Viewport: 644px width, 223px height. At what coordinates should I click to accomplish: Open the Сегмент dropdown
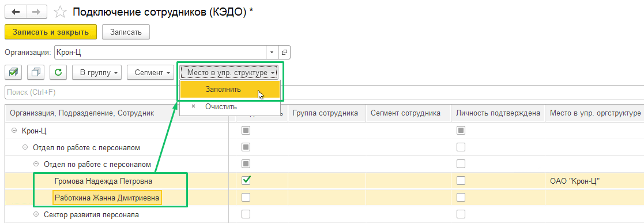[x=150, y=72]
